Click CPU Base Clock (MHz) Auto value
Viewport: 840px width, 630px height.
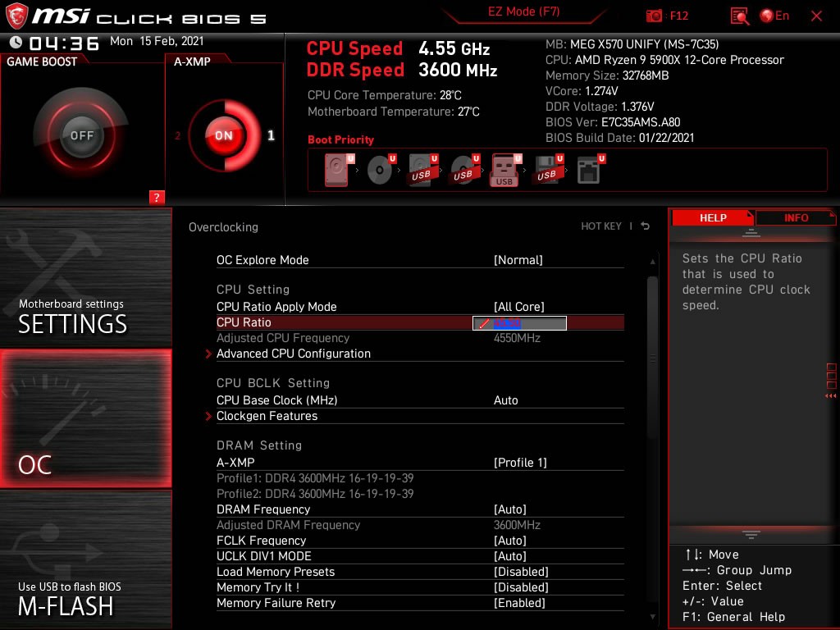tap(505, 400)
